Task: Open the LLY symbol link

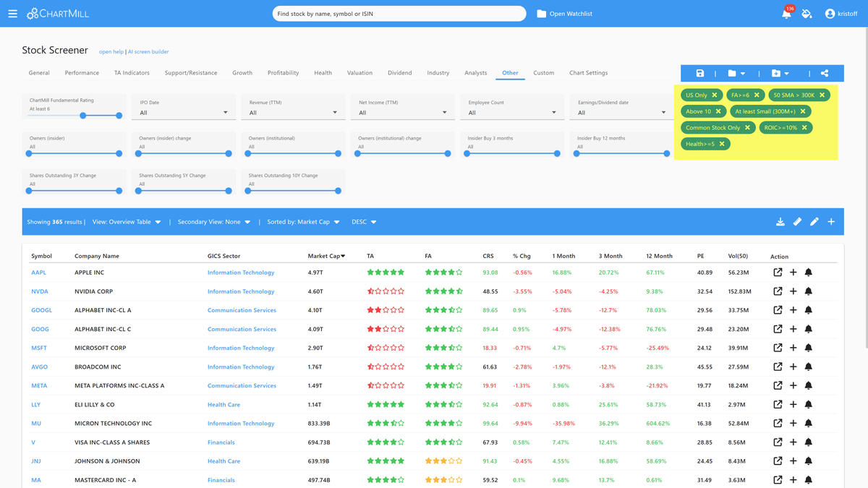Action: coord(35,404)
